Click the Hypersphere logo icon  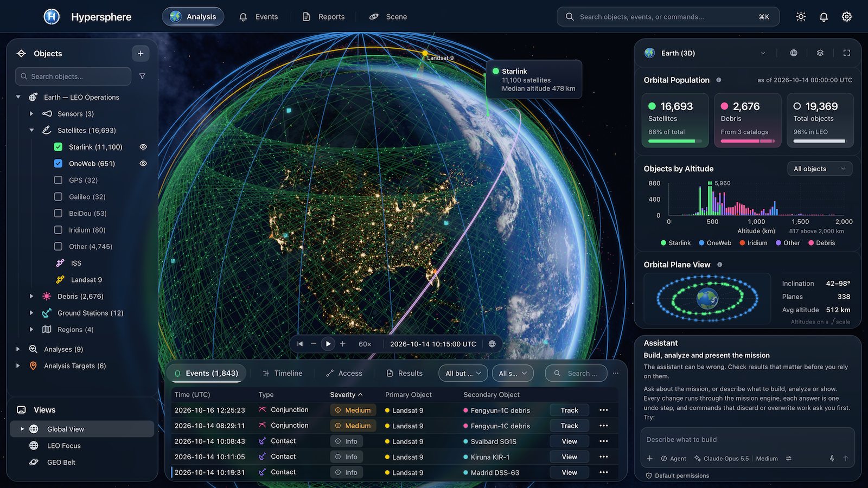pyautogui.click(x=52, y=17)
